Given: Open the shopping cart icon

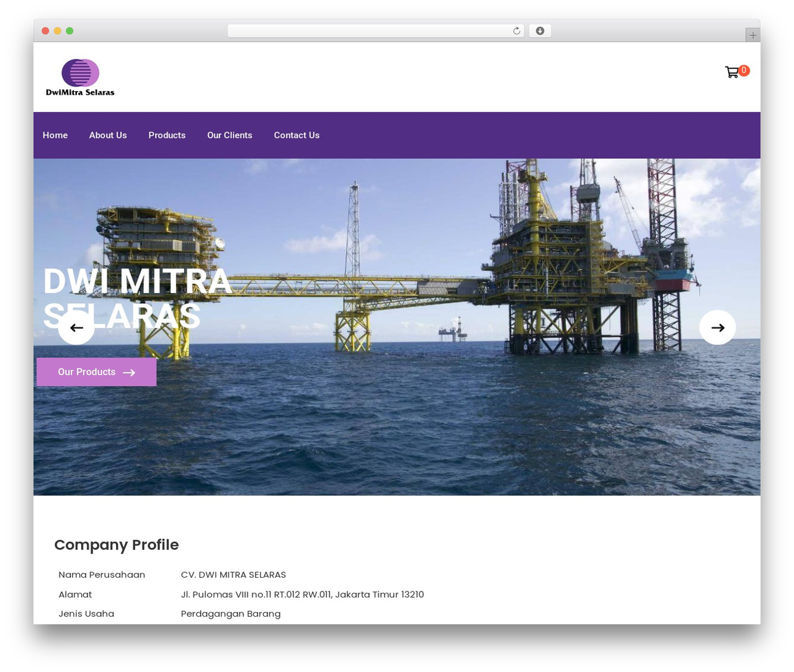Looking at the screenshot, I should (732, 73).
